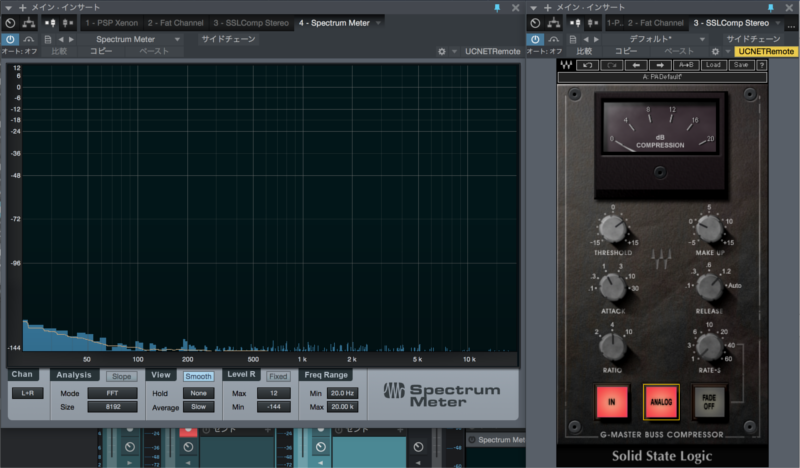The height and width of the screenshot is (468, 800).
Task: Open Hold None dropdown
Action: point(198,393)
